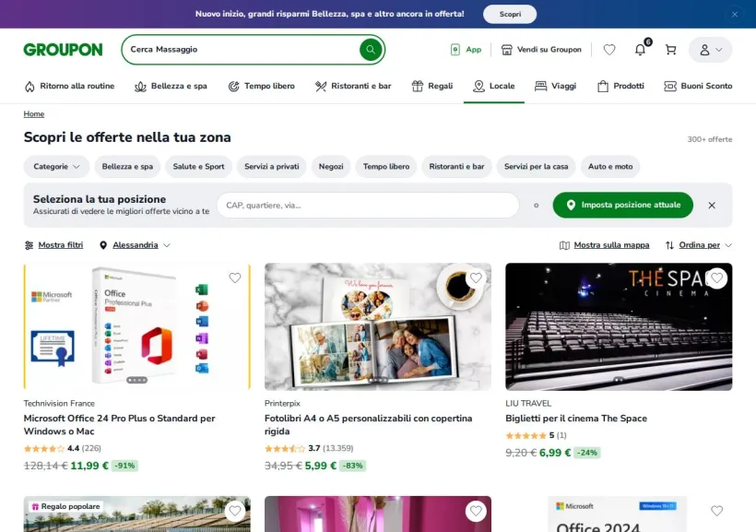Viewport: 756px width, 532px height.
Task: Click the 4.4 (226) star rating
Action: [x=63, y=448]
